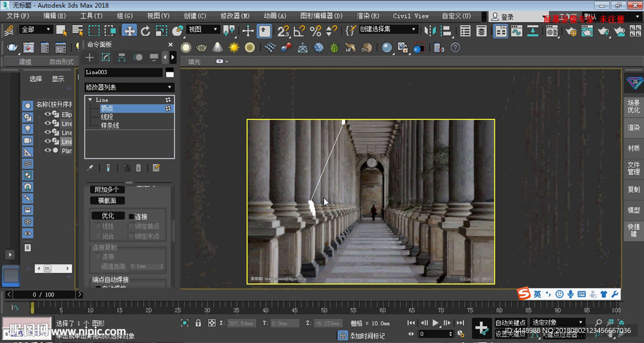The width and height of the screenshot is (644, 343).
Task: Toggle the 2.5D Snaps tool
Action: click(283, 31)
